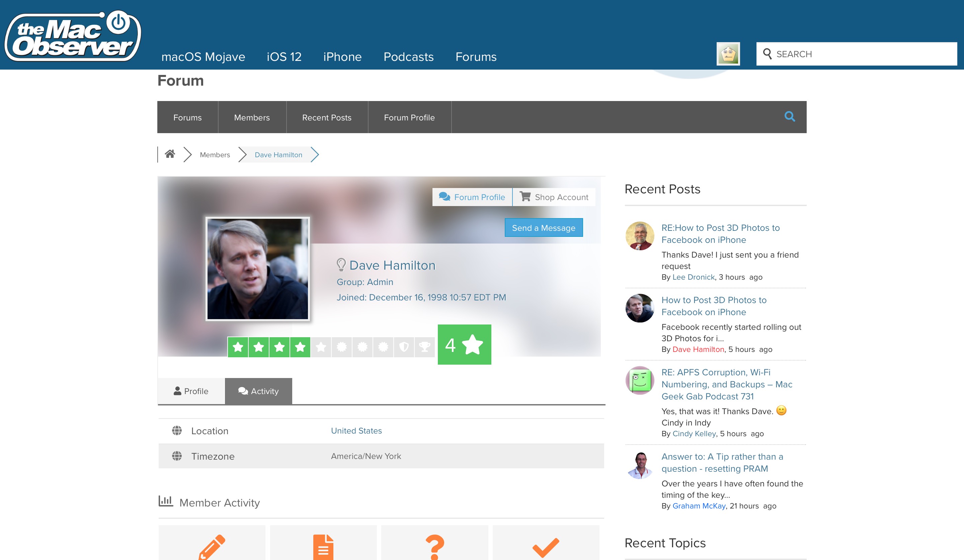Open the red Dave Hamilton author link
The image size is (964, 560).
click(698, 349)
